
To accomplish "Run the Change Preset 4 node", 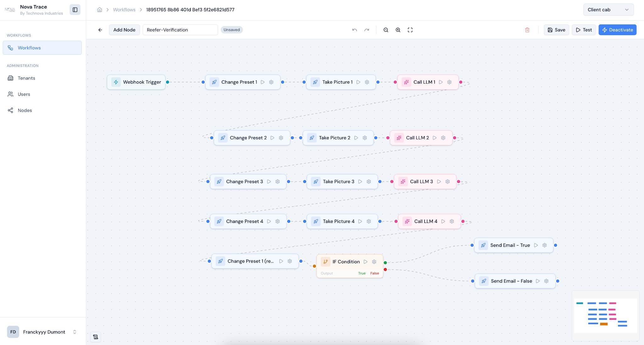I will [x=269, y=221].
